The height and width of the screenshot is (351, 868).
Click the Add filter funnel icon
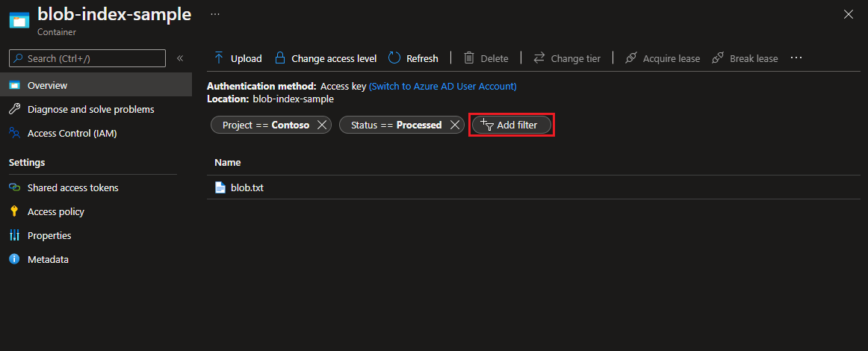point(486,125)
